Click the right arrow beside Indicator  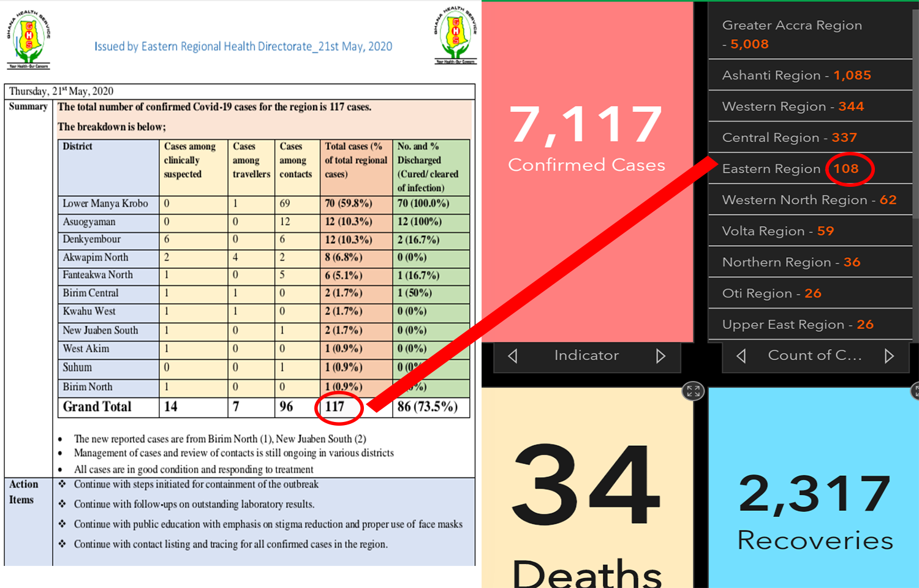[660, 356]
